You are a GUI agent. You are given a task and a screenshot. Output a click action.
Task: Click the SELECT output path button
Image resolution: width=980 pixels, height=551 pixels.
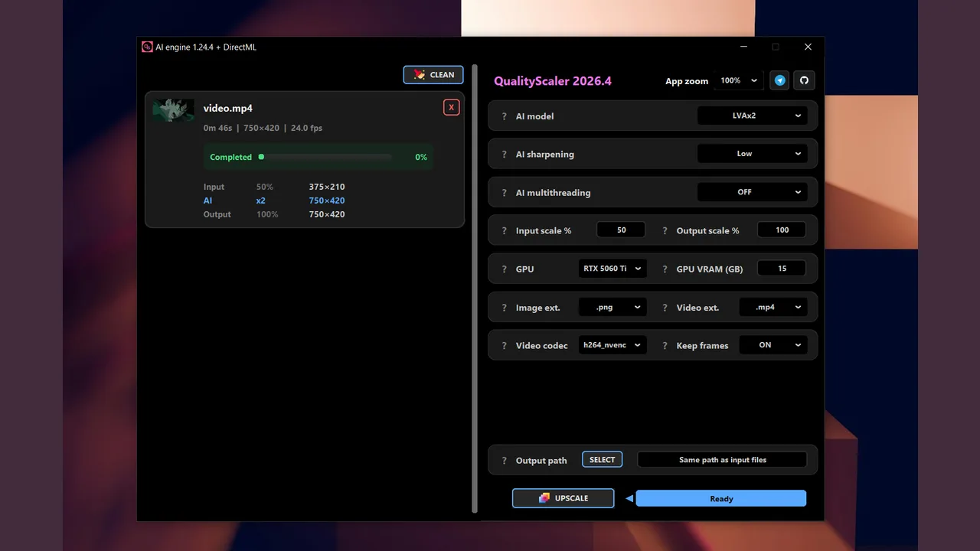[602, 459]
